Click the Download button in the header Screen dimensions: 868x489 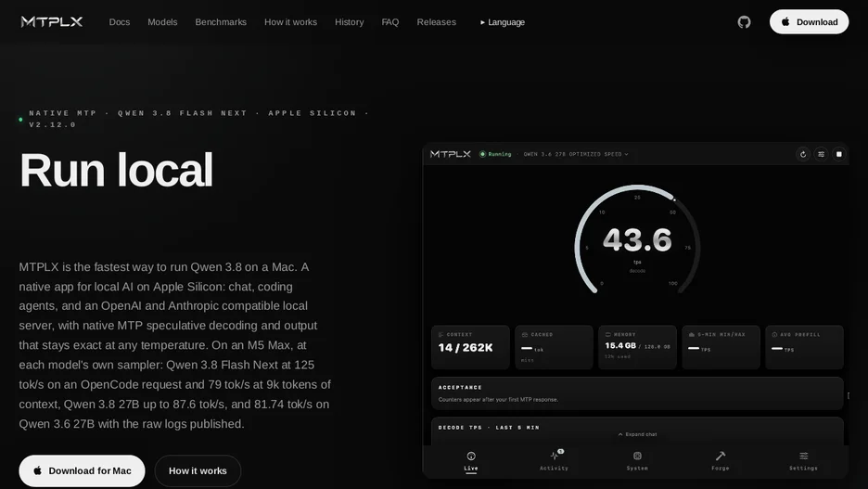pos(809,21)
